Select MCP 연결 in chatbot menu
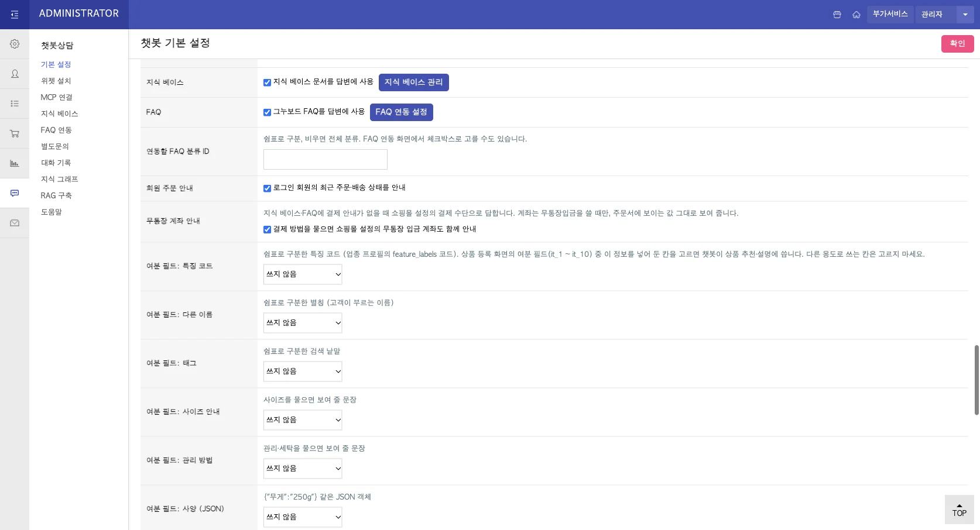The width and height of the screenshot is (980, 530). point(56,97)
